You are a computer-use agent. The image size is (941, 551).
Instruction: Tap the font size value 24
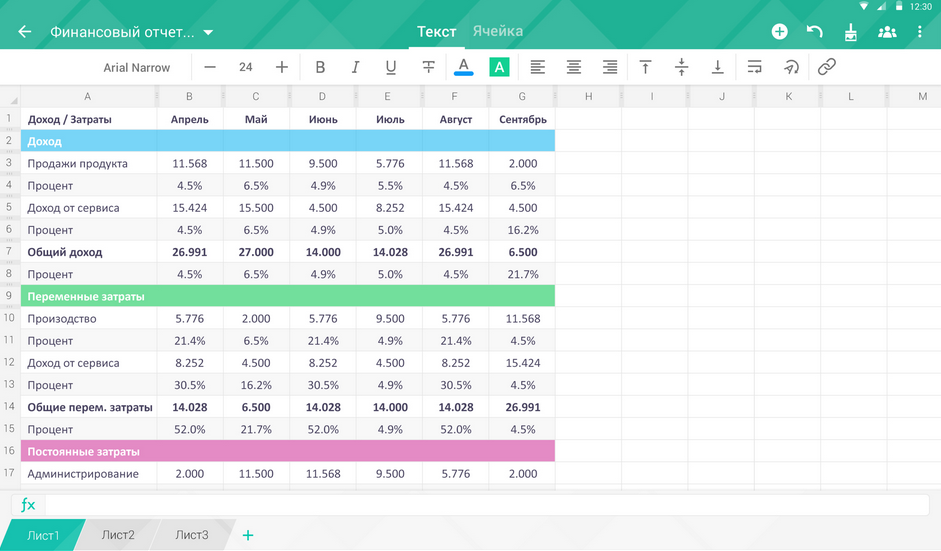[x=245, y=67]
